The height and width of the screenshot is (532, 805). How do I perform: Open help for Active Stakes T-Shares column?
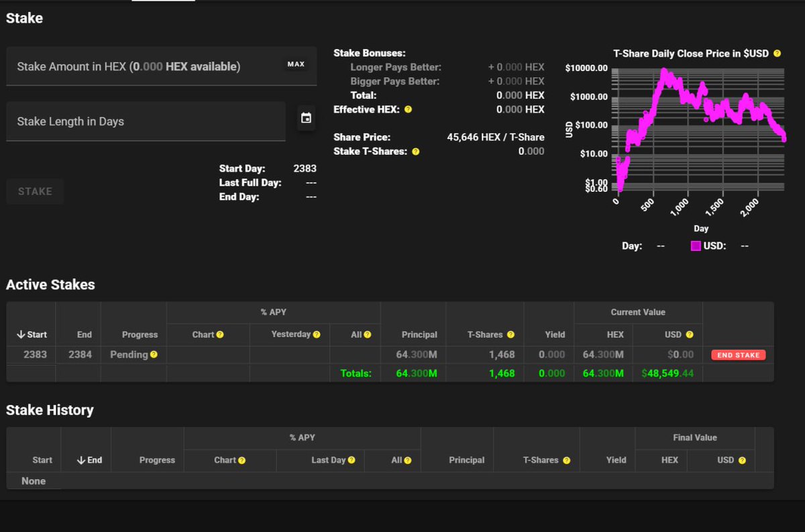[511, 334]
